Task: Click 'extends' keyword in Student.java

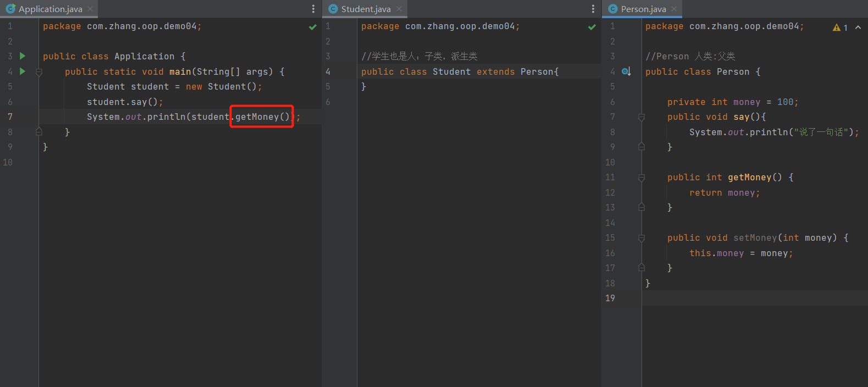Action: (x=496, y=71)
